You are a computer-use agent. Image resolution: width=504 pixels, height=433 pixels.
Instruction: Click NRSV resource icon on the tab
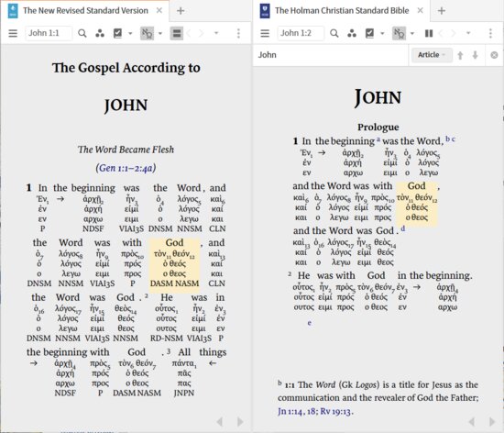13,11
